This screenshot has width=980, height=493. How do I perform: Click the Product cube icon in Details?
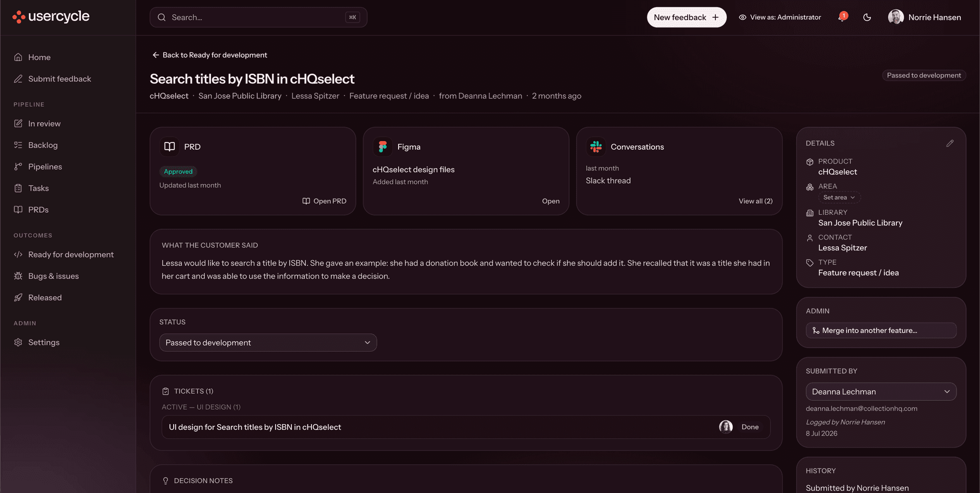[x=810, y=162]
